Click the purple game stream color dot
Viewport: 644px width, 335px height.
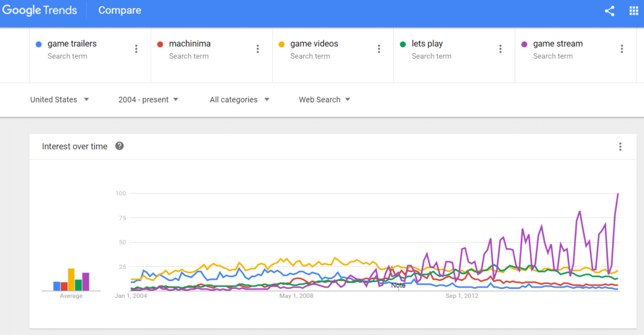[x=524, y=44]
